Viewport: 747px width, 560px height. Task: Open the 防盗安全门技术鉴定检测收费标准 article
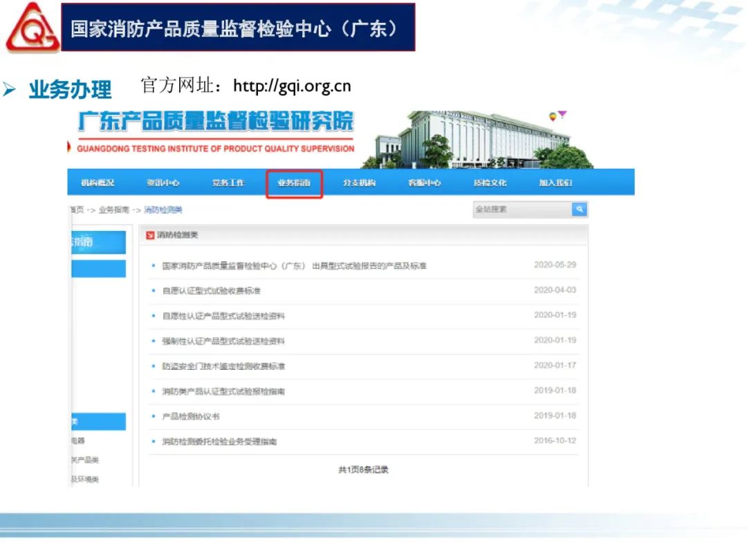223,366
